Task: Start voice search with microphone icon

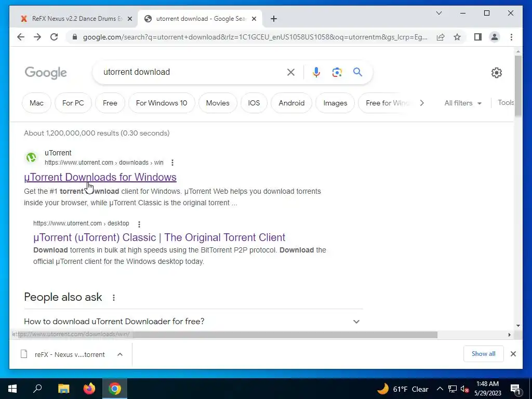Action: (316, 72)
